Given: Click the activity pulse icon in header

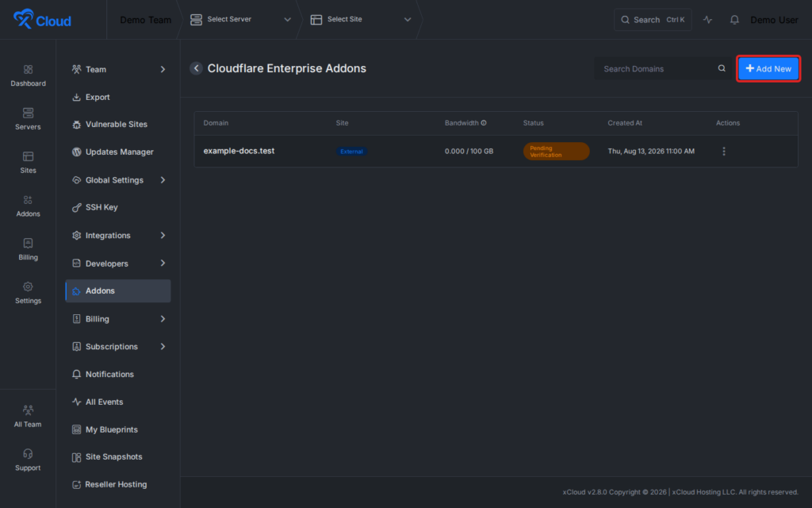Looking at the screenshot, I should 707,20.
